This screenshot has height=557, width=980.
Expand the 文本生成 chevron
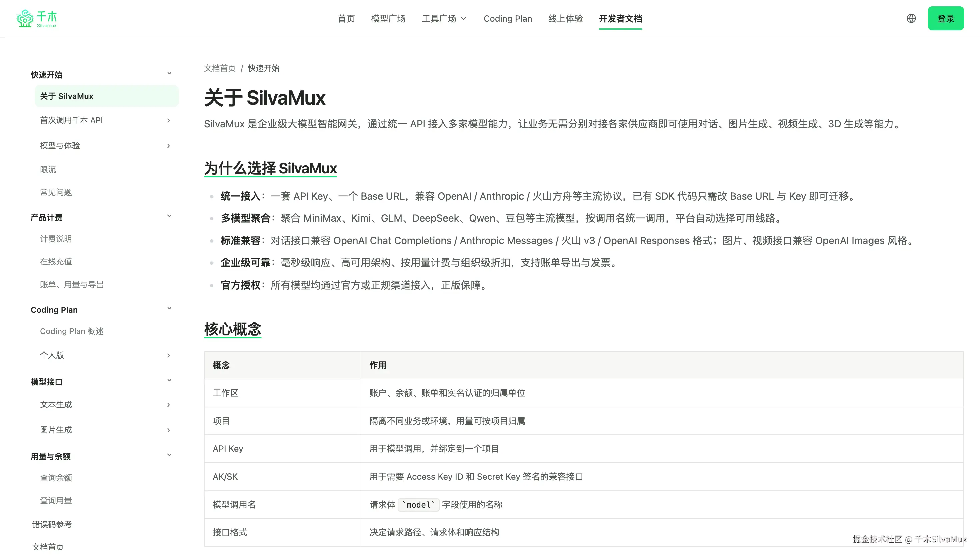[169, 405]
